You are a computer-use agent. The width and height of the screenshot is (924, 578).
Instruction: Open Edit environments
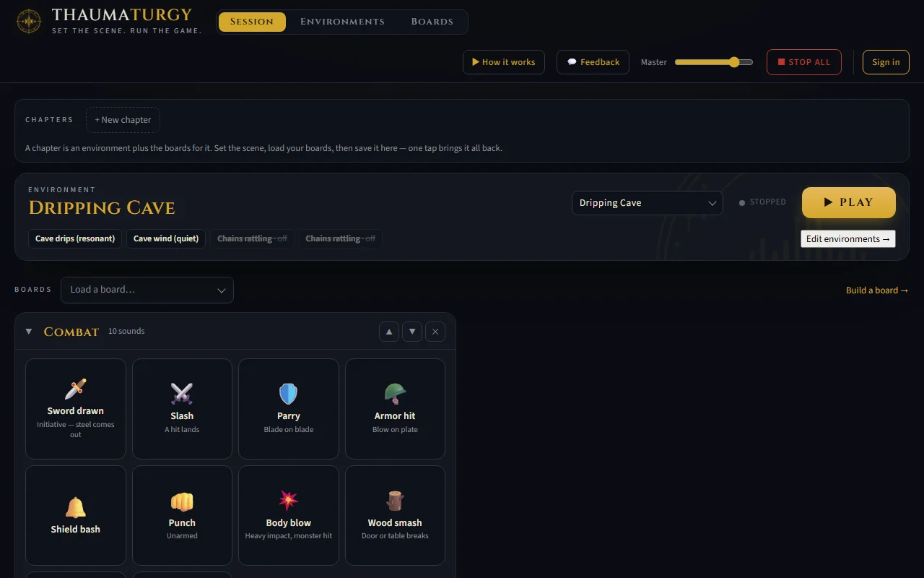pos(848,238)
